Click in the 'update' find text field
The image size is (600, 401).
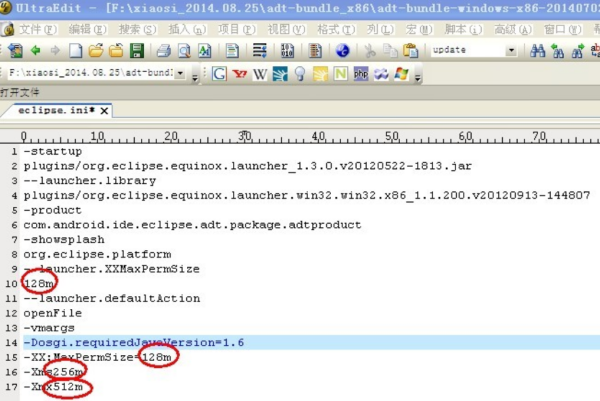(468, 50)
